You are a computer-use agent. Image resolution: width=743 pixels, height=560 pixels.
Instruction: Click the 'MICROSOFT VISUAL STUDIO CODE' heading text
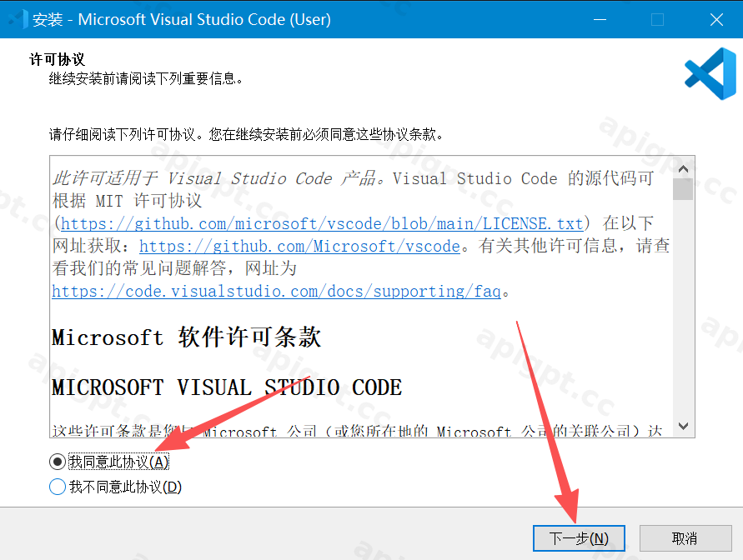[x=227, y=387]
